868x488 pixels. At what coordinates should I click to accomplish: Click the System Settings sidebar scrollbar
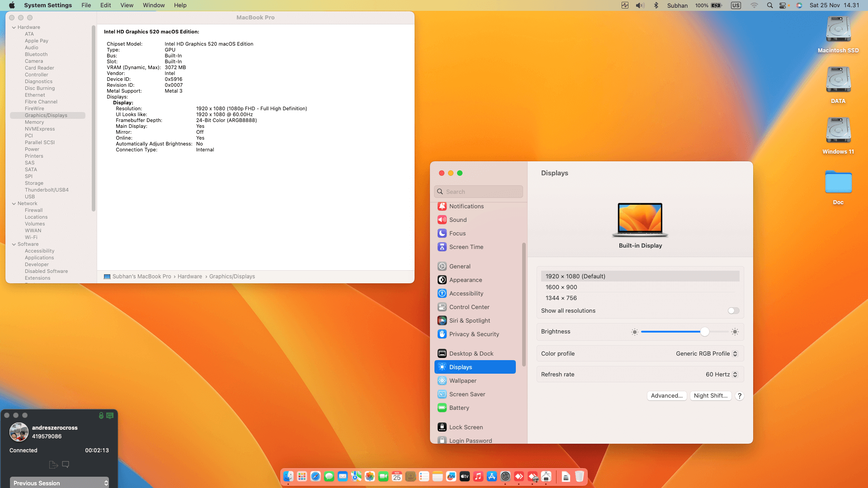[524, 305]
